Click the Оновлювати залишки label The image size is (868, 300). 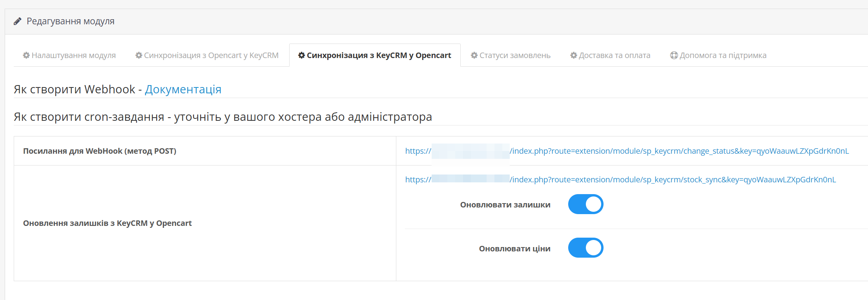505,205
